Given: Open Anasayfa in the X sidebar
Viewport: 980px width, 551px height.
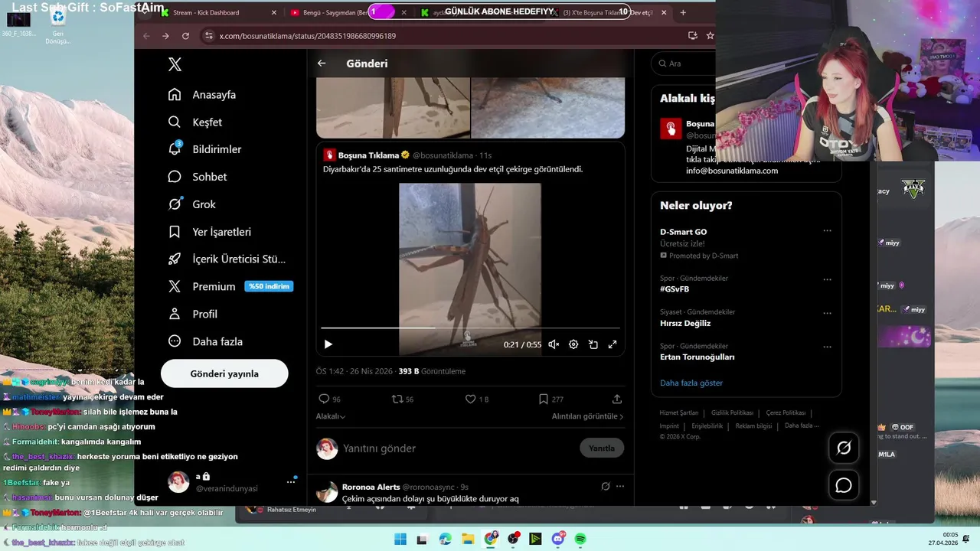Looking at the screenshot, I should coord(202,95).
